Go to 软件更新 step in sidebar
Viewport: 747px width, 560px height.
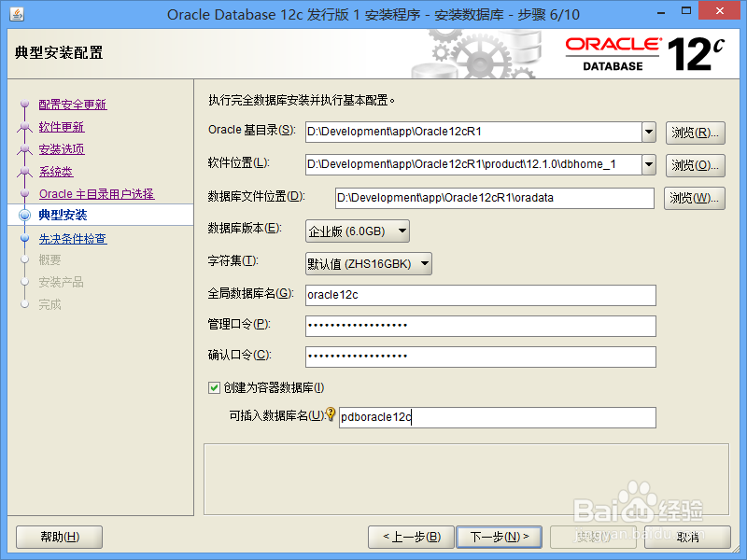62,127
